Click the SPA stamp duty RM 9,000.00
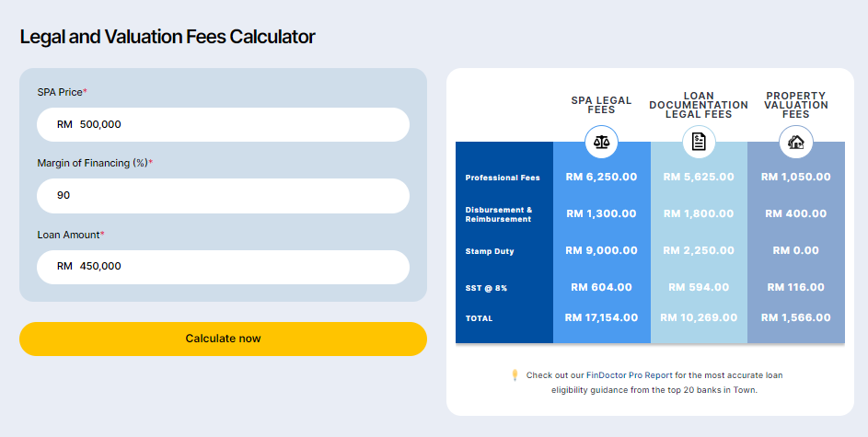The width and height of the screenshot is (868, 437). click(x=601, y=250)
